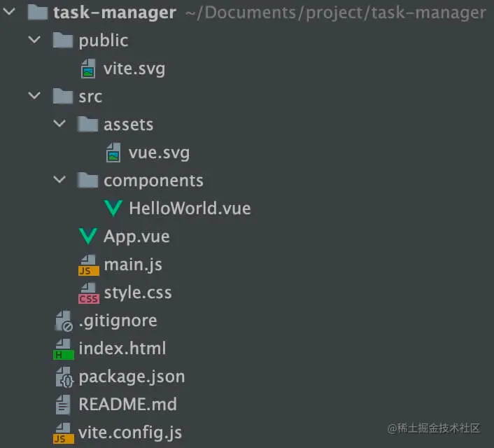Viewport: 494px width, 448px height.
Task: Click the ignore-file icon for .gitignore
Action: pyautogui.click(x=64, y=321)
